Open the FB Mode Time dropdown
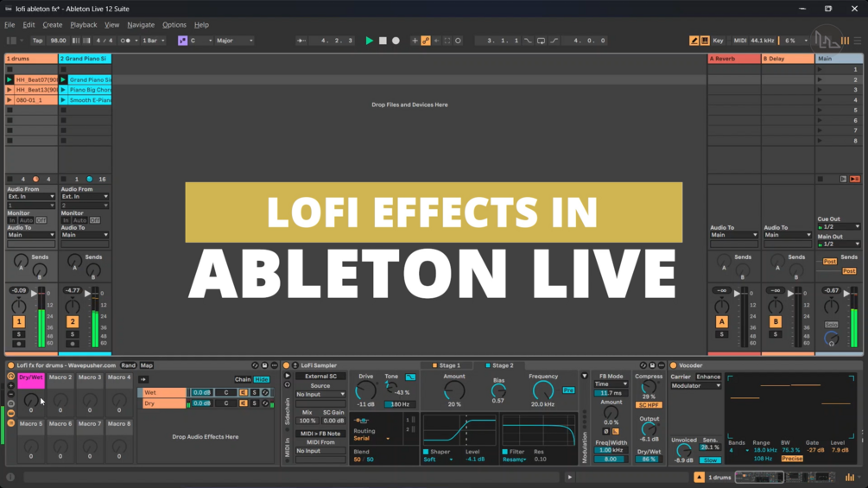The height and width of the screenshot is (488, 868). [x=611, y=384]
